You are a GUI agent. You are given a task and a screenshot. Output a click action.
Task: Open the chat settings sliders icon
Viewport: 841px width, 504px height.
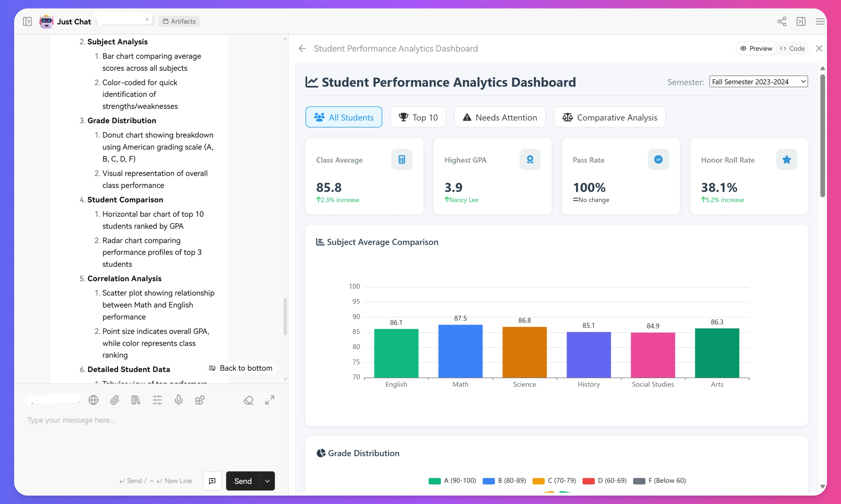[x=157, y=400]
